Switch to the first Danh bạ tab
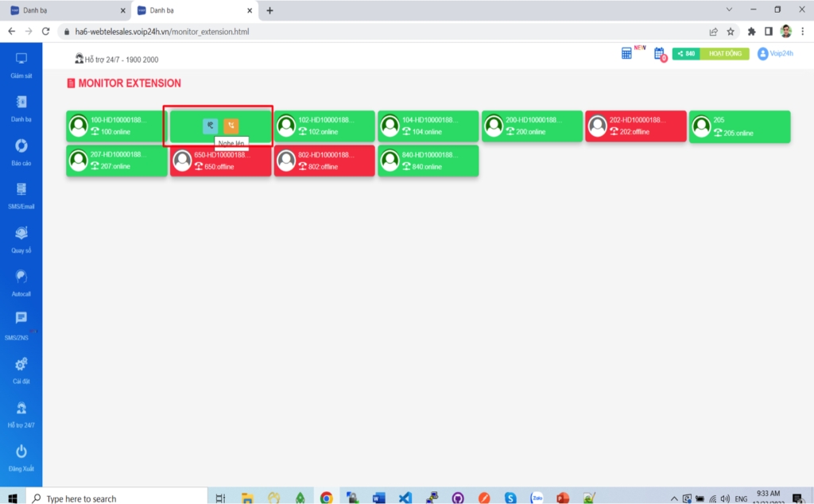Screen dimensions: 814x504 click(64, 10)
